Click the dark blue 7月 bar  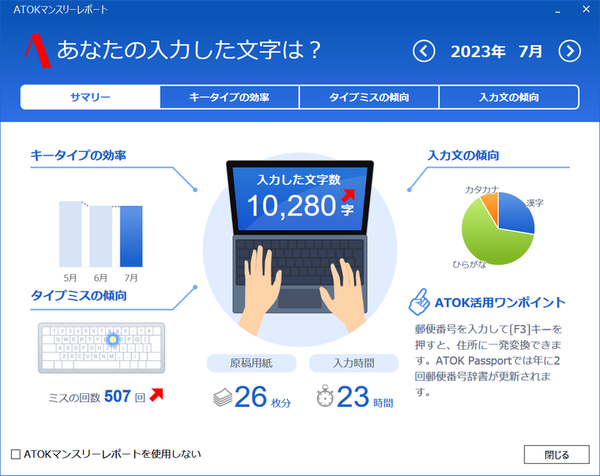point(131,236)
